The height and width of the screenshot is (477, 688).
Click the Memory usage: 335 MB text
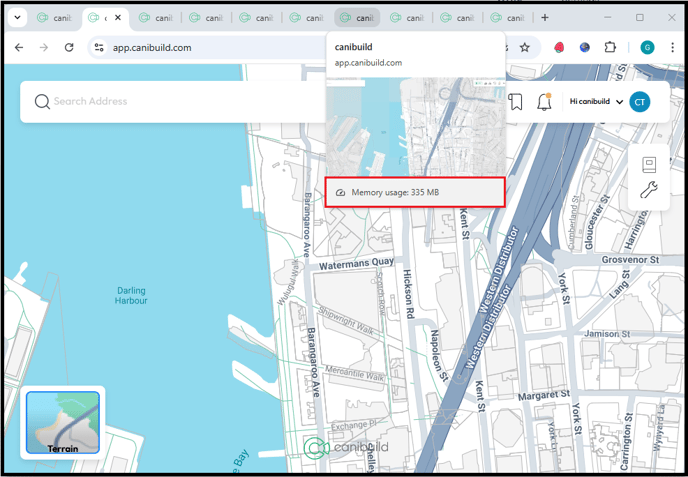pos(395,192)
